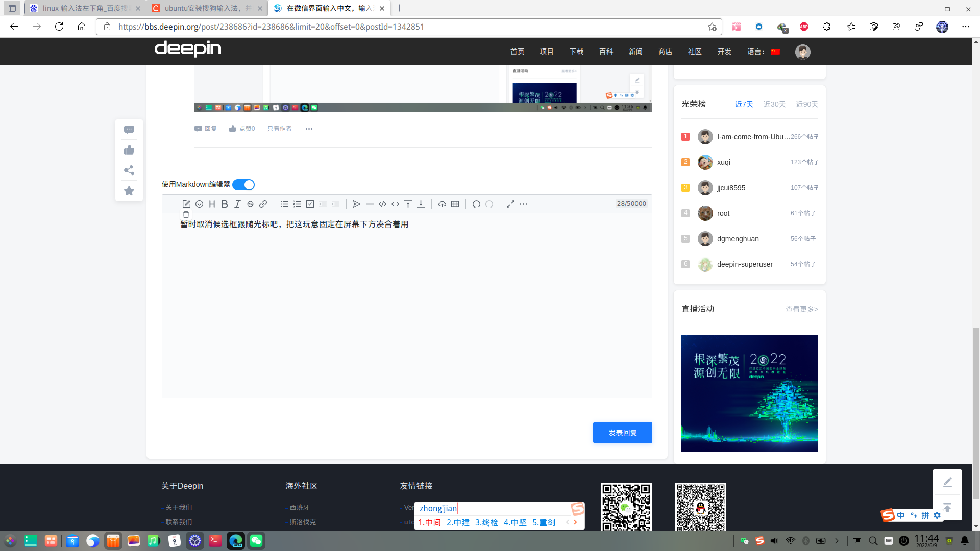Switch Sogou input from Chinese to English
Image resolution: width=980 pixels, height=551 pixels.
coord(900,515)
